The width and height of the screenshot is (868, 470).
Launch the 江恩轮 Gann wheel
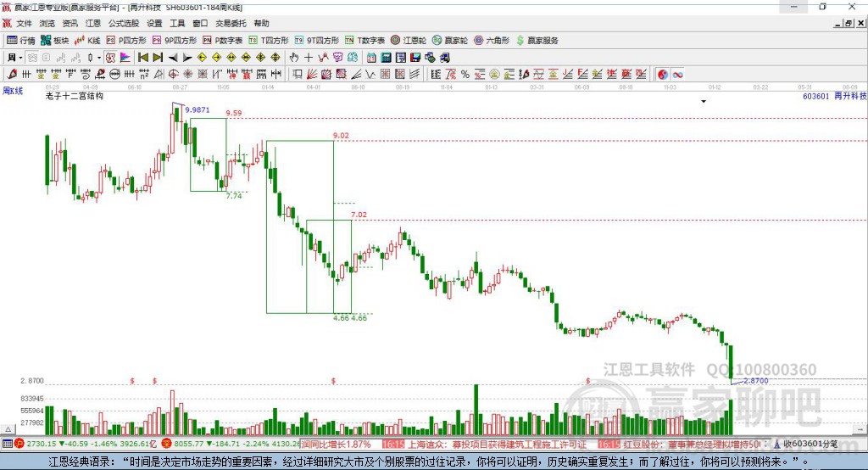click(409, 41)
